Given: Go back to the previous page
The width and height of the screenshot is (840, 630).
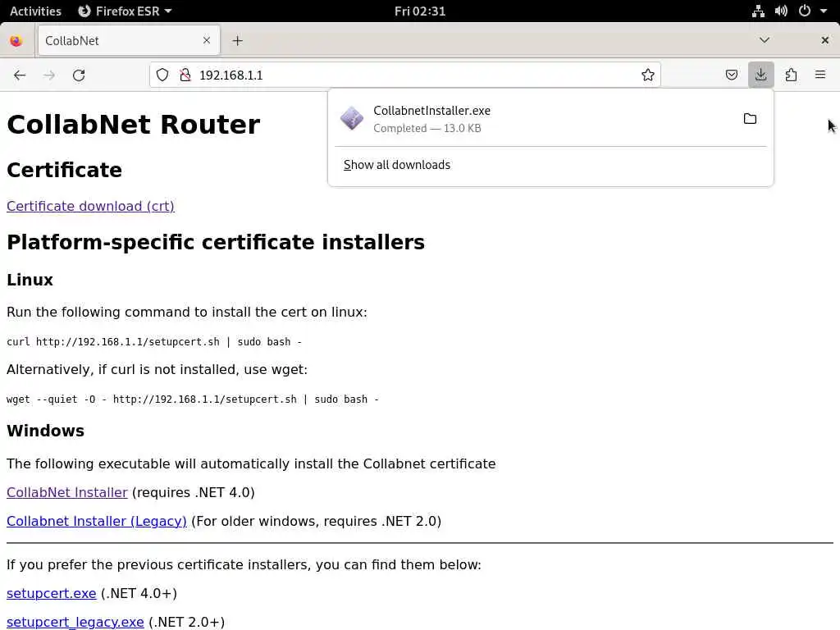Looking at the screenshot, I should (x=20, y=75).
